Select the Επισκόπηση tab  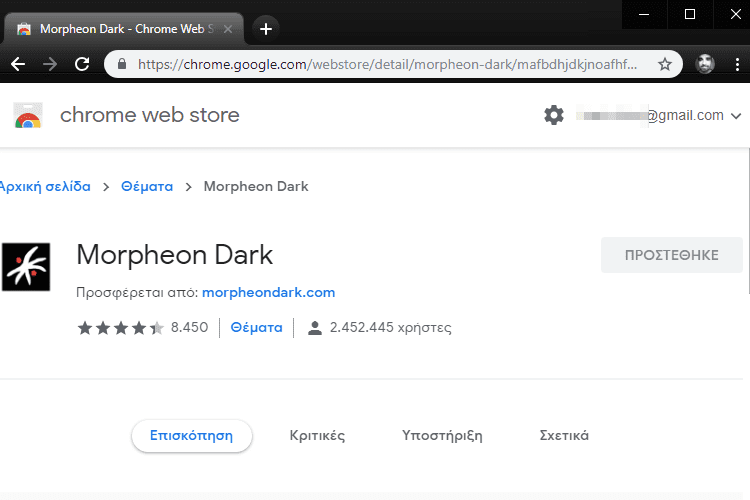192,436
